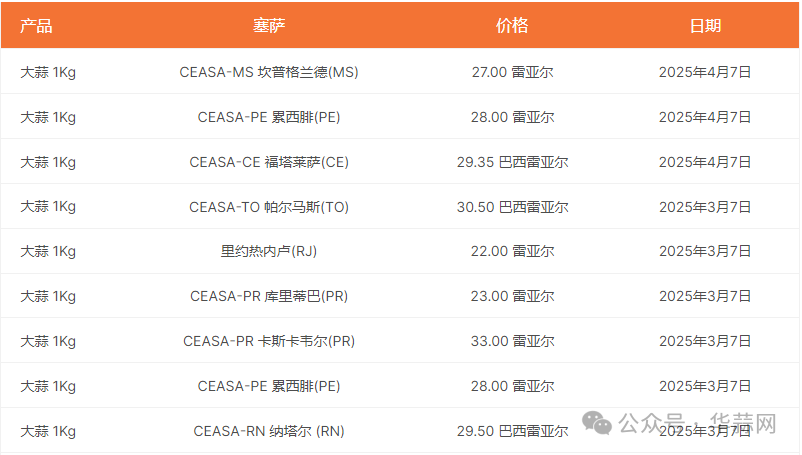Click the 价格 column header

512,26
